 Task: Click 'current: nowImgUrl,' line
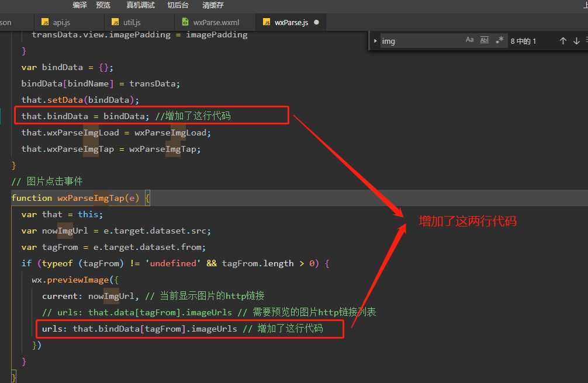point(153,296)
